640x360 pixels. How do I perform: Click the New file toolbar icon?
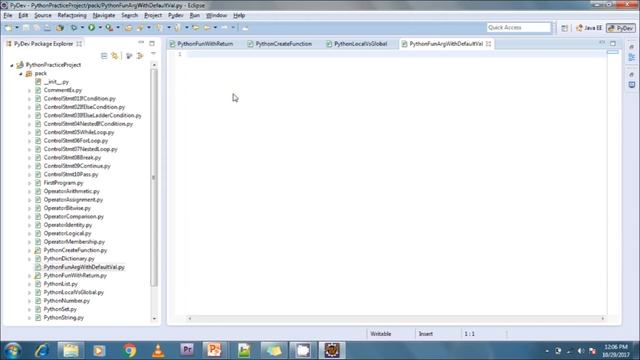click(8, 28)
